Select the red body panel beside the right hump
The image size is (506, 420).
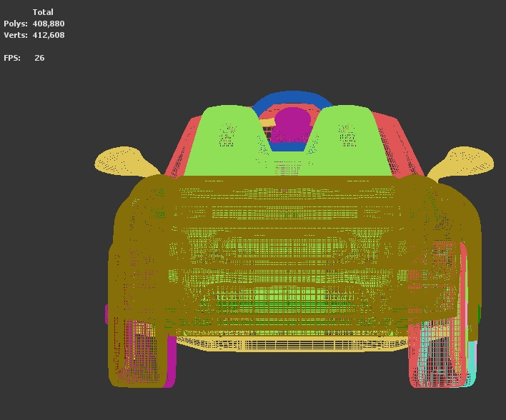399,145
